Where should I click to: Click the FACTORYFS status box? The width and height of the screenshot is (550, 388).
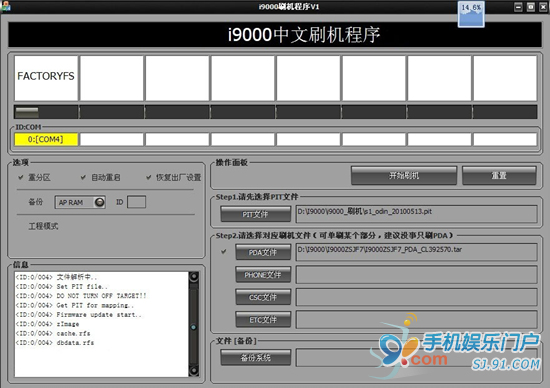(x=46, y=78)
